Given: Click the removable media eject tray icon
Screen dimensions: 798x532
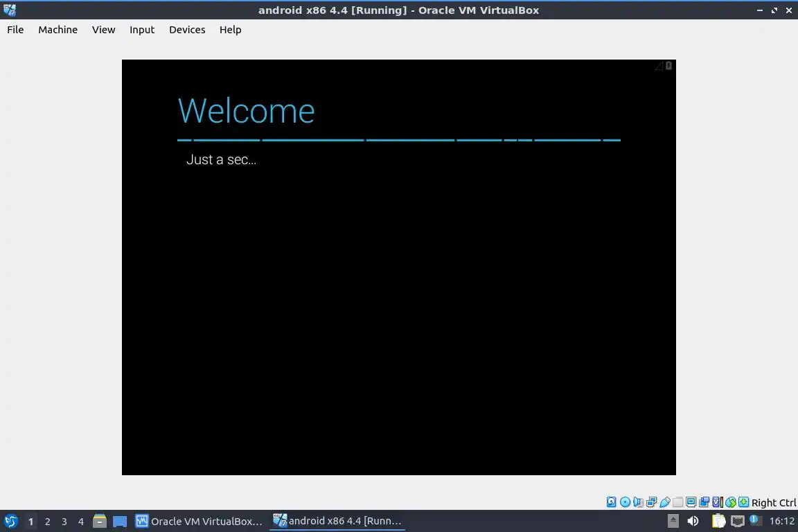Looking at the screenshot, I should click(673, 521).
